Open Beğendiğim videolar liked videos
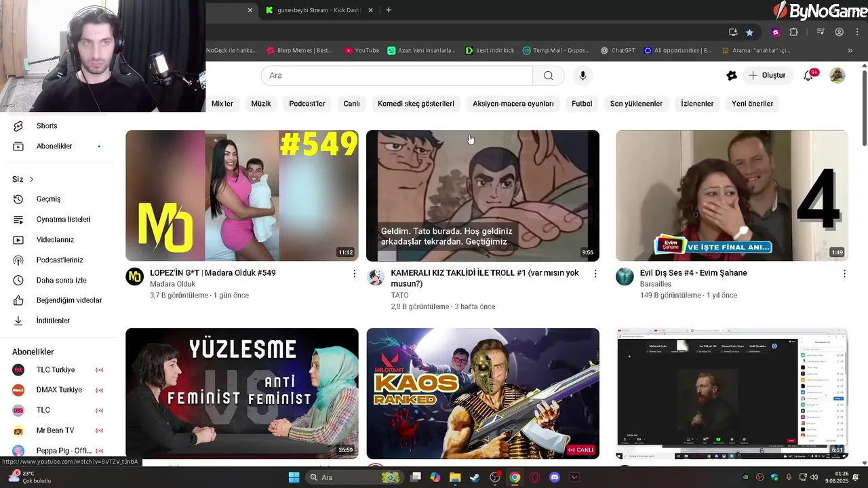This screenshot has width=868, height=488. point(58,300)
